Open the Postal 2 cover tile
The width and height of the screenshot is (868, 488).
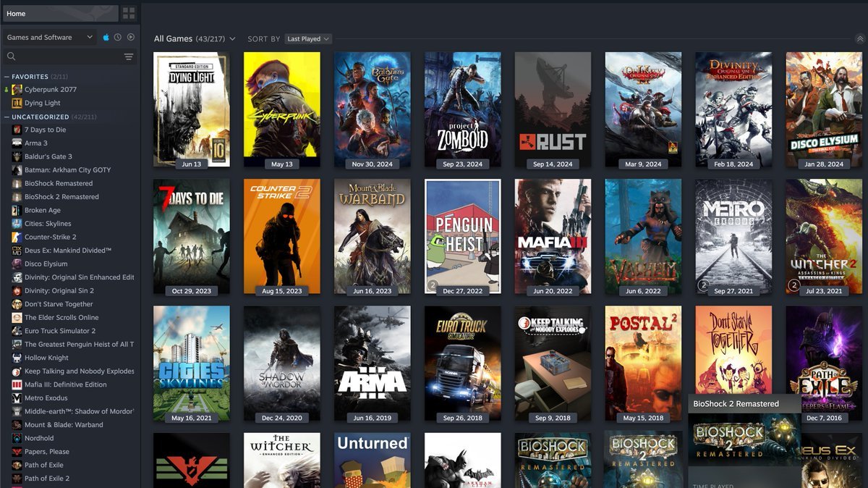643,363
